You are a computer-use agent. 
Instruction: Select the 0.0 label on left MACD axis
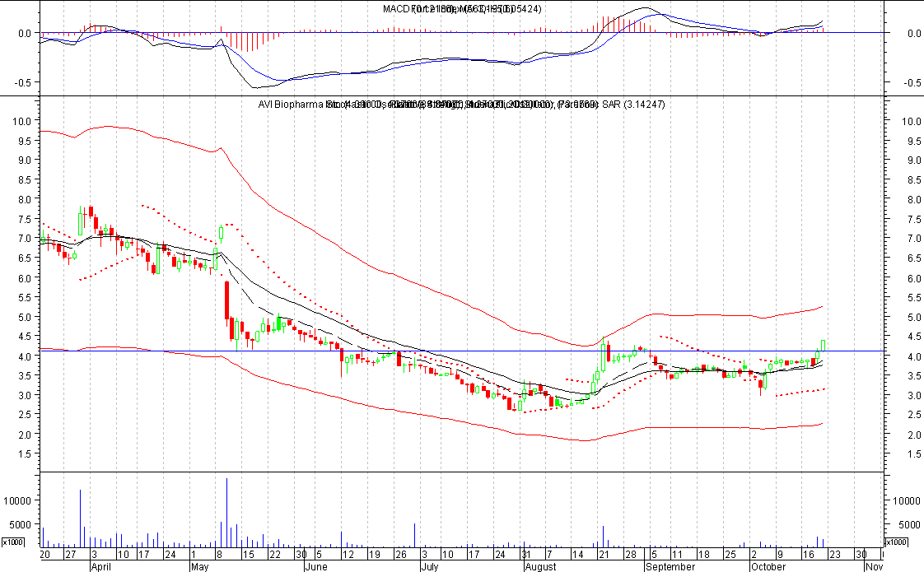(x=25, y=34)
